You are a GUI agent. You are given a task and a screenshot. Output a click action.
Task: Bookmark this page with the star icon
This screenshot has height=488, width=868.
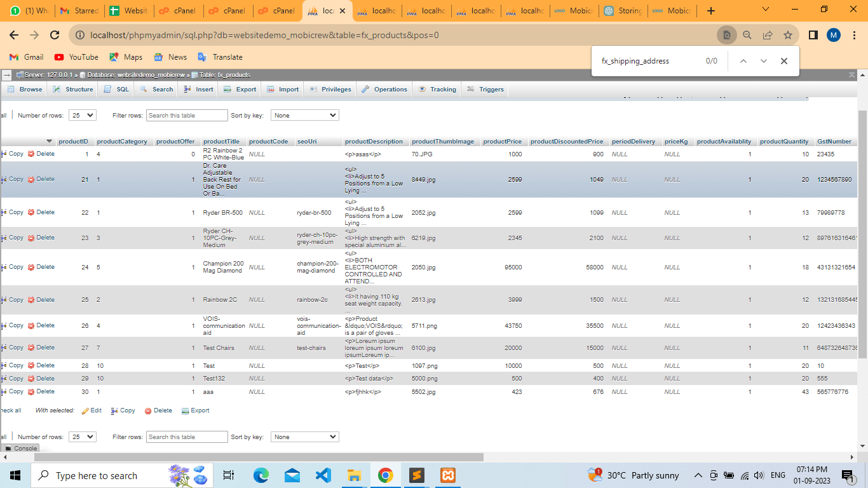pos(788,36)
